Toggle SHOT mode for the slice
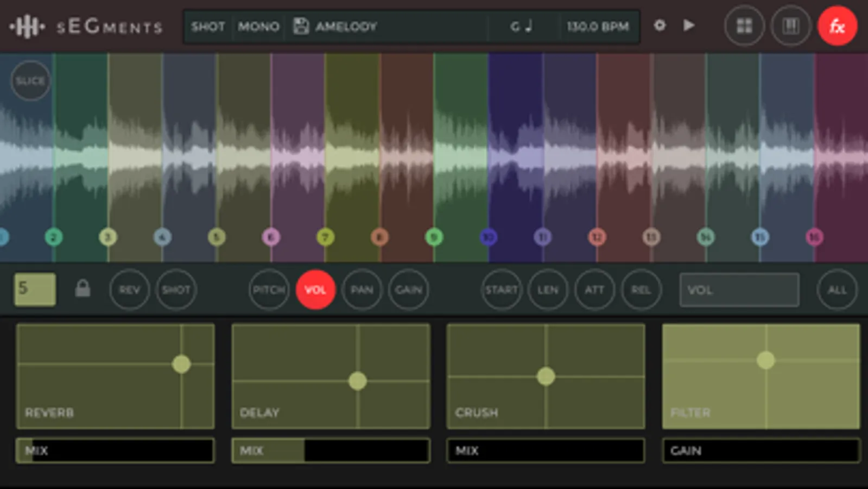Viewport: 868px width, 489px height. tap(176, 290)
